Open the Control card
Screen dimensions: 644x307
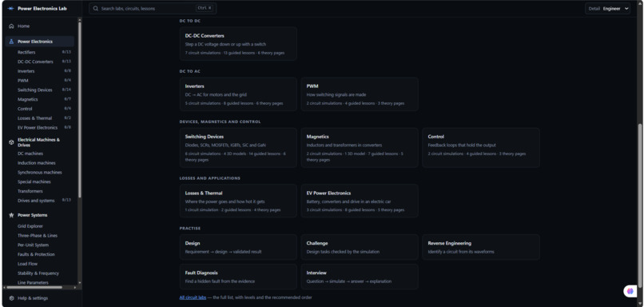pos(481,148)
